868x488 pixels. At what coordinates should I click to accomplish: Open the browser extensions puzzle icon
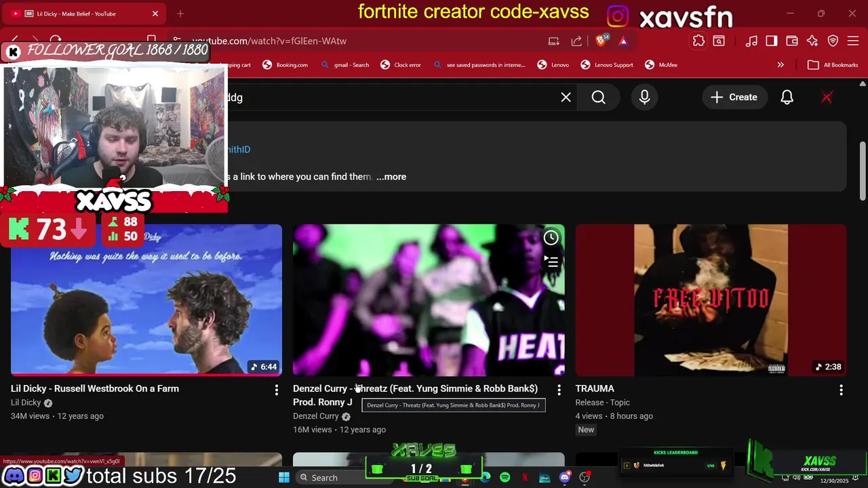tap(698, 41)
